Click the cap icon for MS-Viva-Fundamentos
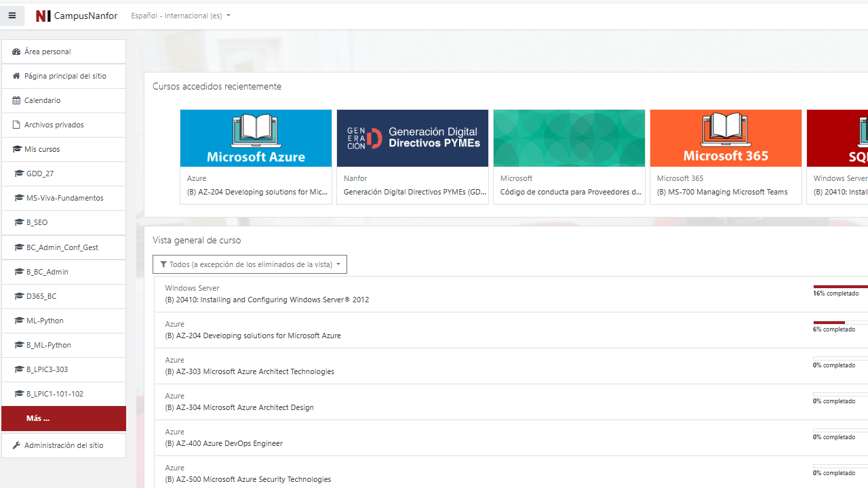Viewport: 868px width, 488px height. tap(19, 198)
